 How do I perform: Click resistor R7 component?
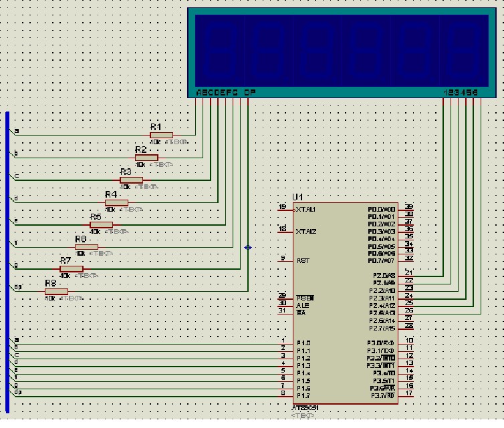[72, 268]
